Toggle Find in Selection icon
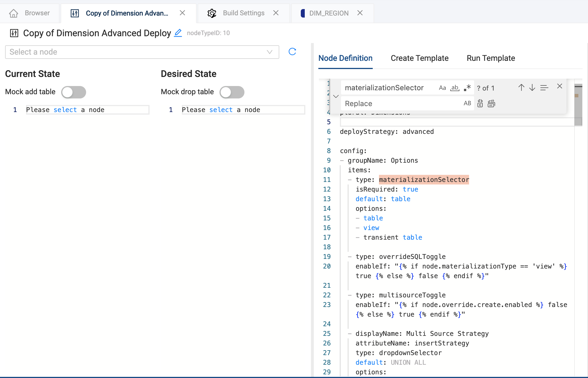 544,88
